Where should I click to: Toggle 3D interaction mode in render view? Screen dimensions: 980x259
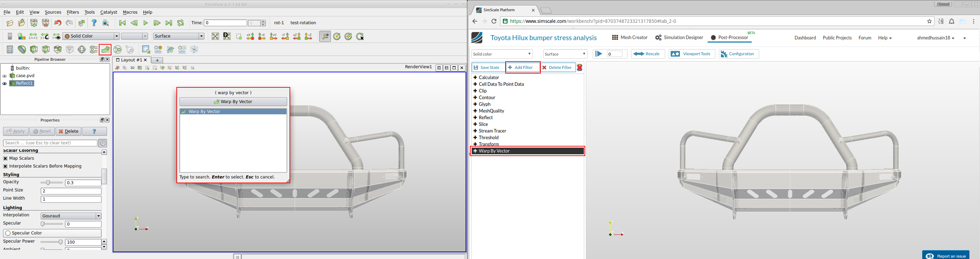click(132, 68)
